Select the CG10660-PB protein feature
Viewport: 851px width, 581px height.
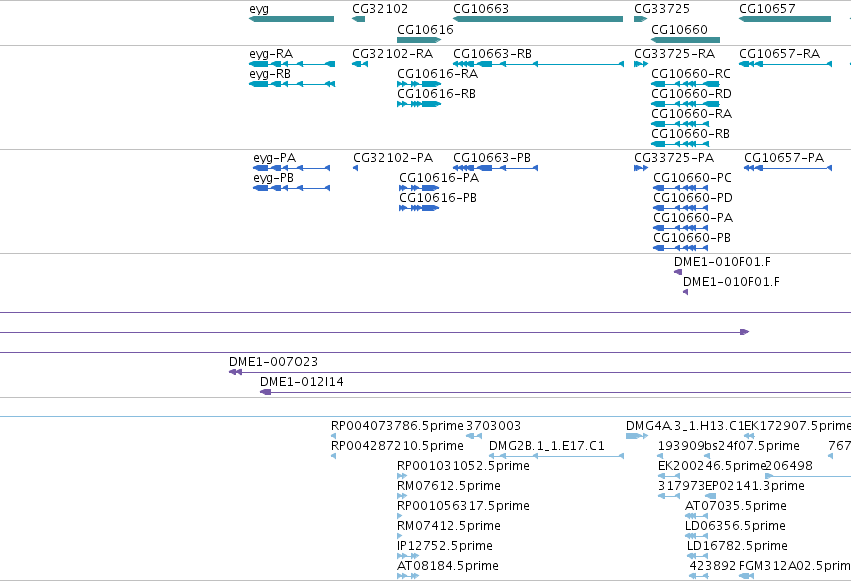[681, 248]
